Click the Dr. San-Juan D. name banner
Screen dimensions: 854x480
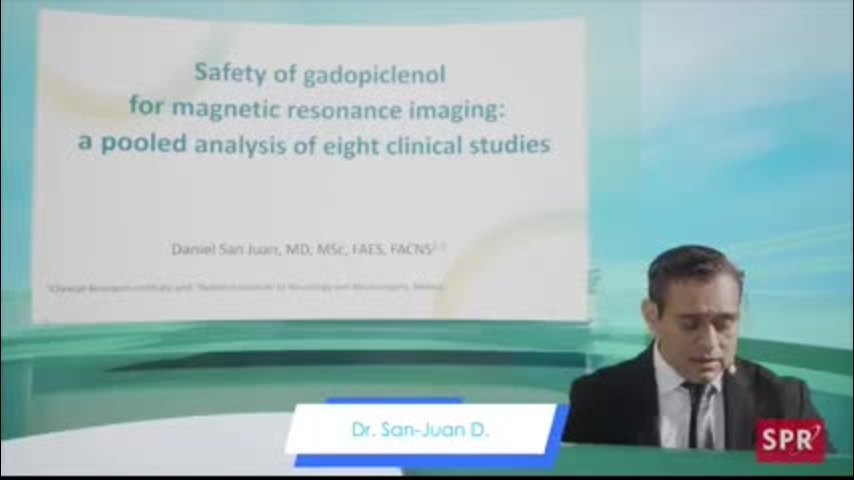tap(420, 431)
